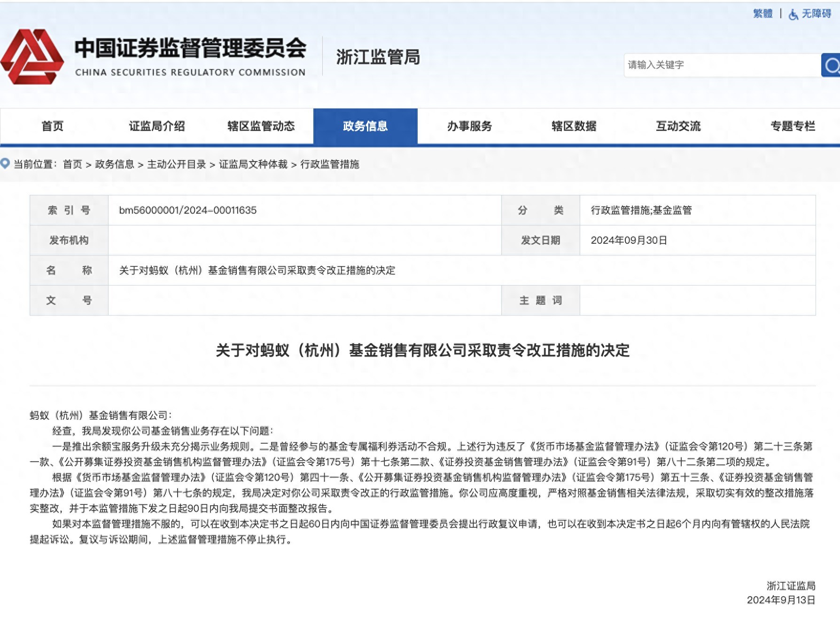Click the keyword search input field
The height and width of the screenshot is (618, 840).
coord(721,65)
